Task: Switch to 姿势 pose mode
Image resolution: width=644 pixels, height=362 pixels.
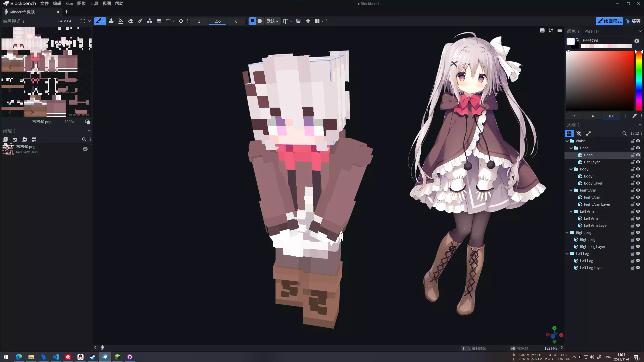Action: point(633,21)
